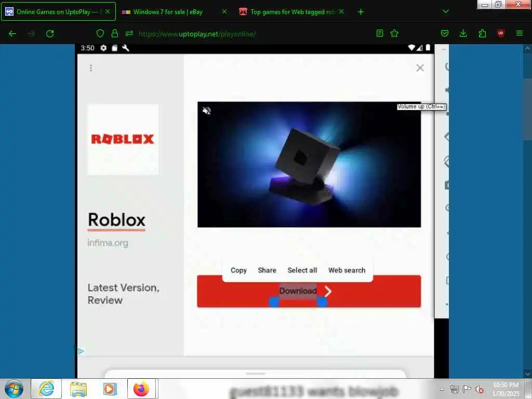Screen dimensions: 532x399
Task: Click the bottom sheet drag handle
Action: [x=256, y=374]
